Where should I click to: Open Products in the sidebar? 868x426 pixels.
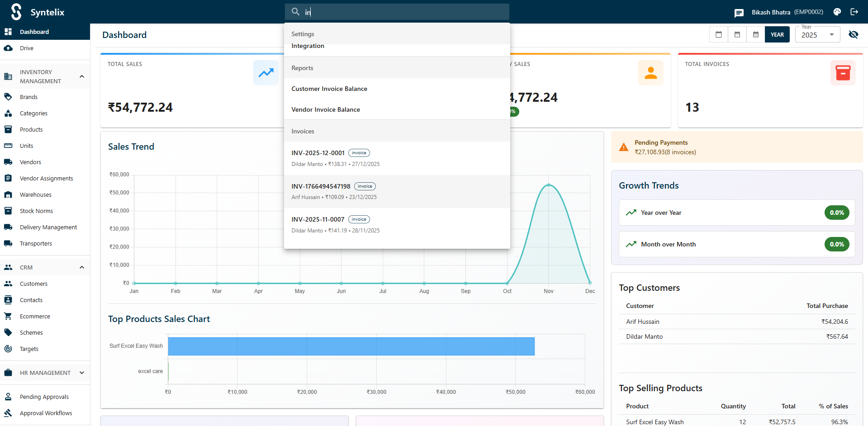31,130
